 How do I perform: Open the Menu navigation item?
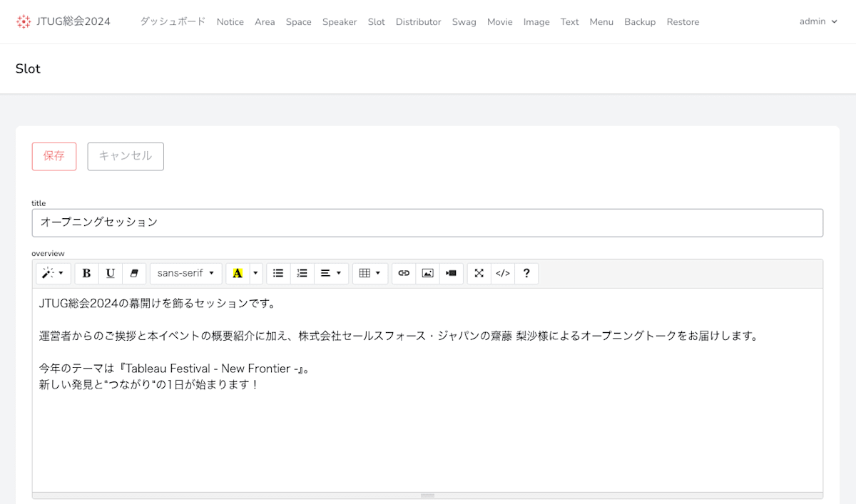click(x=601, y=21)
